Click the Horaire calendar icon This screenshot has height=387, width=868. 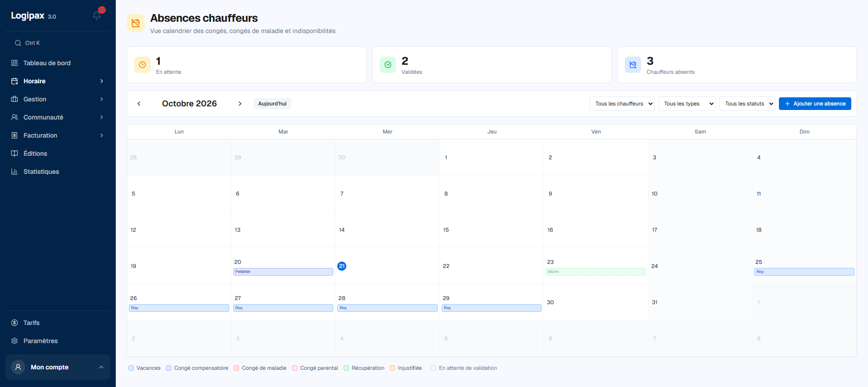pyautogui.click(x=14, y=81)
